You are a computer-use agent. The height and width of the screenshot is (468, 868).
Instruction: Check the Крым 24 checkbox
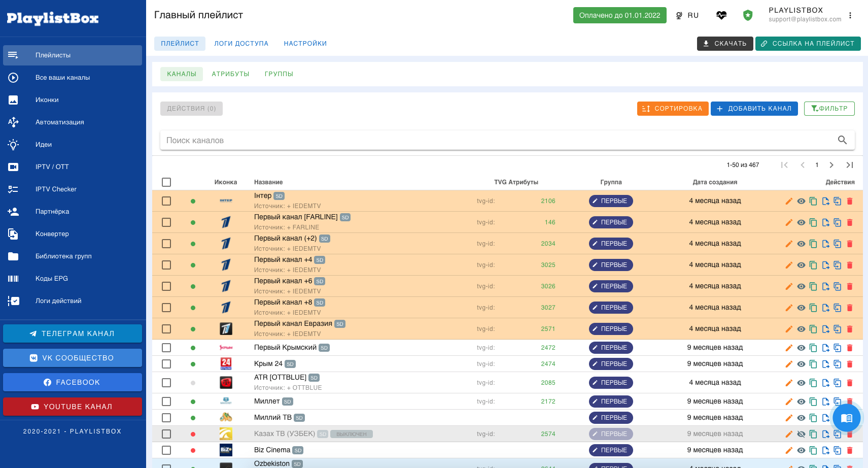pos(166,364)
